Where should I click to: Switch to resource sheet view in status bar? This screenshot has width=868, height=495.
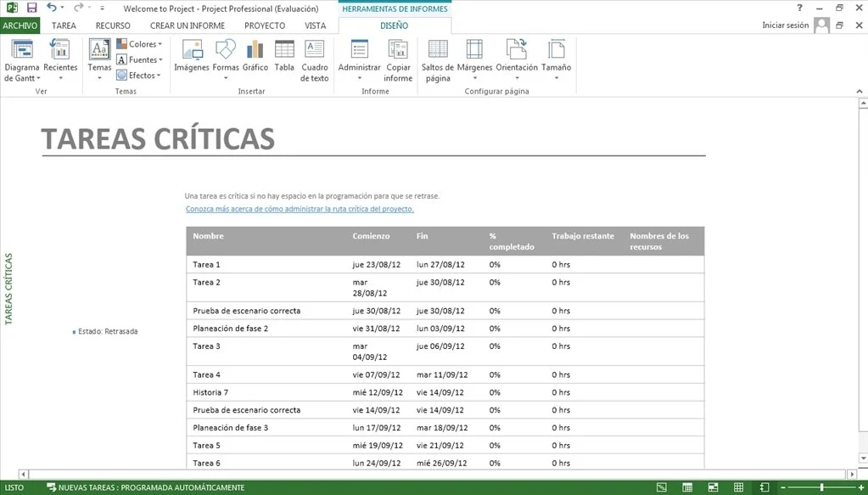(x=738, y=487)
